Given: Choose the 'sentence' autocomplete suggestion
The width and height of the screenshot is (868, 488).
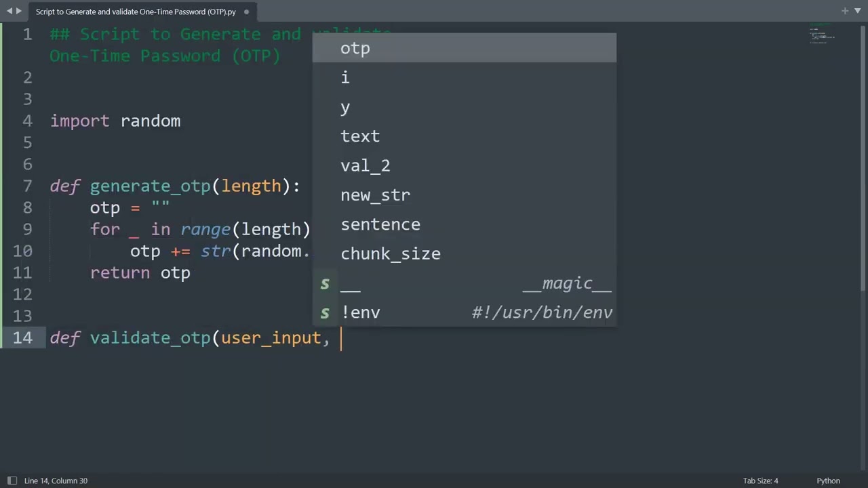Looking at the screenshot, I should click(464, 224).
